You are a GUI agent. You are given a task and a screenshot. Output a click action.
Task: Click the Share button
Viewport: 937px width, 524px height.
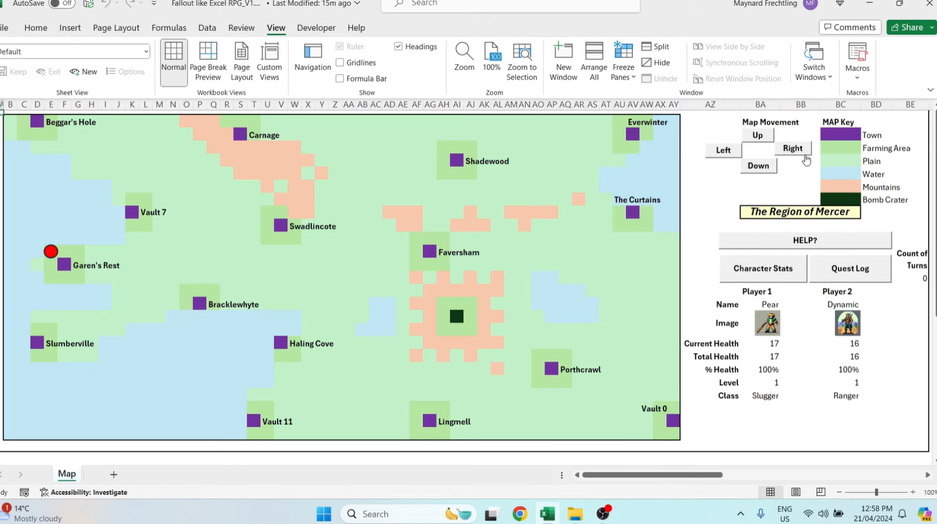pyautogui.click(x=911, y=27)
